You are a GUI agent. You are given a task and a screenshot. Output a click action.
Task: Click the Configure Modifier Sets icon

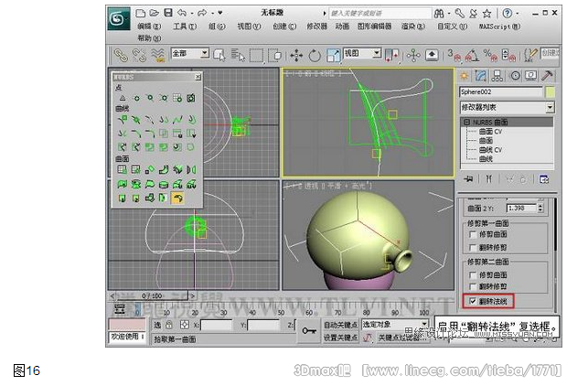(544, 179)
